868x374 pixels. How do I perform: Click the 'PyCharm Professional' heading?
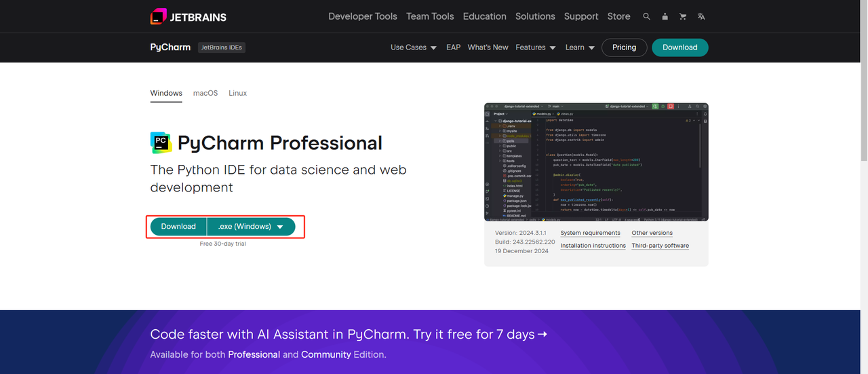[280, 143]
